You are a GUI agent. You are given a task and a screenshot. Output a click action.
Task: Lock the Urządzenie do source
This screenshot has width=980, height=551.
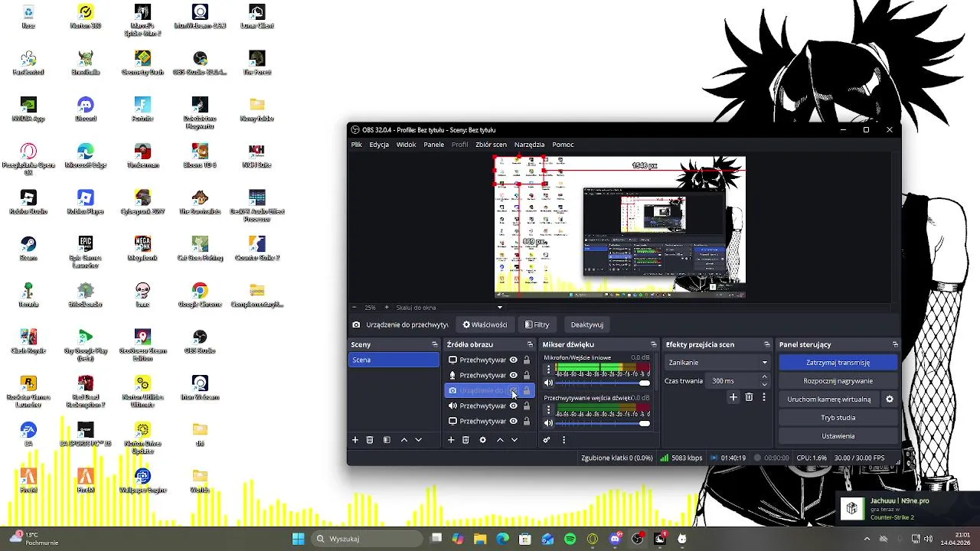click(527, 390)
